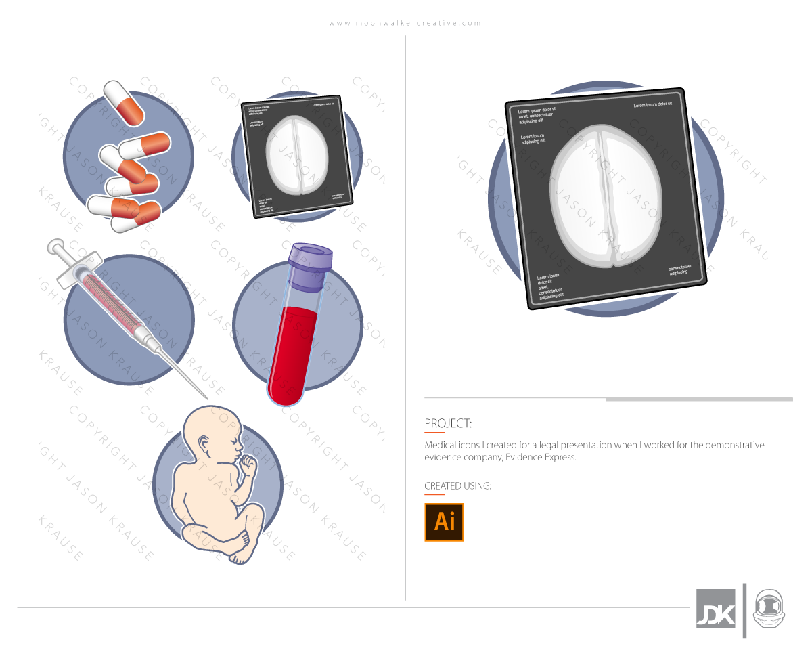Viewport: 812px width, 650px height.
Task: Click the purple cap of test tube
Action: (310, 267)
